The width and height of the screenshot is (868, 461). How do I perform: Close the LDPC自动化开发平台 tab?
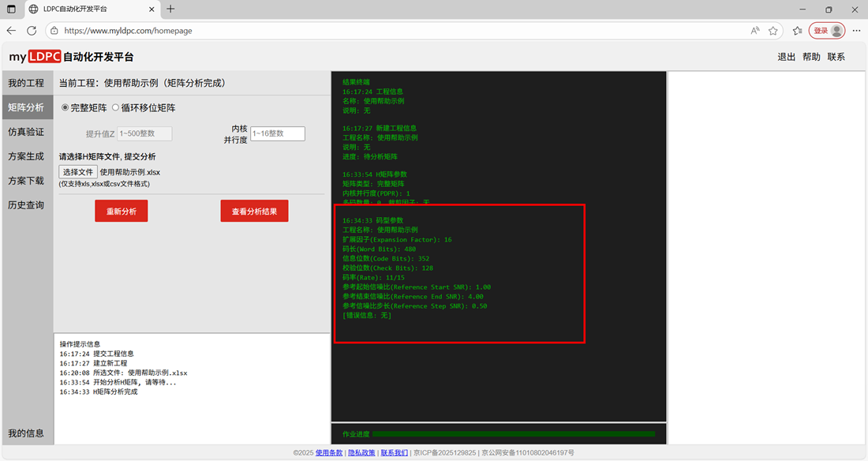(x=151, y=9)
